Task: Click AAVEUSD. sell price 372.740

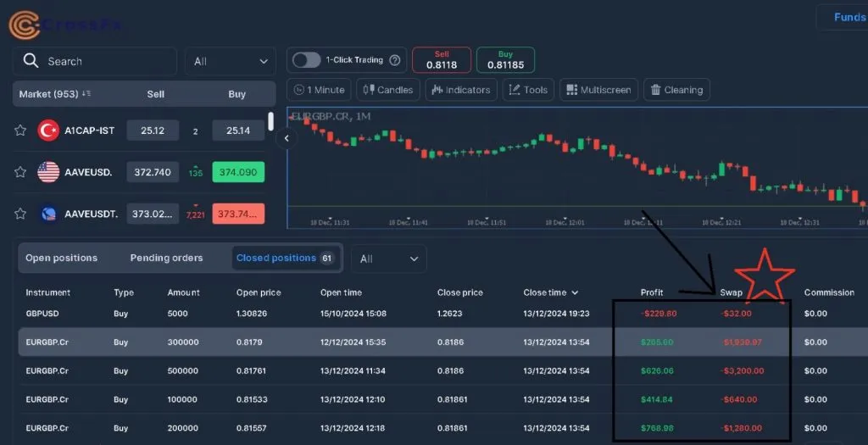Action: point(153,172)
